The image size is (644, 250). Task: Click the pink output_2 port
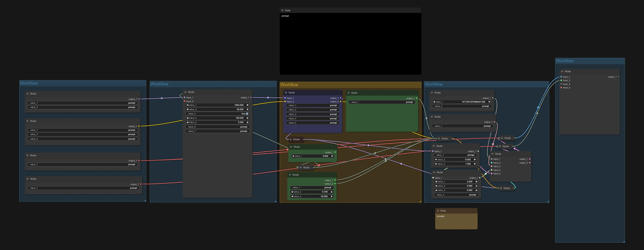pyautogui.click(x=530, y=163)
